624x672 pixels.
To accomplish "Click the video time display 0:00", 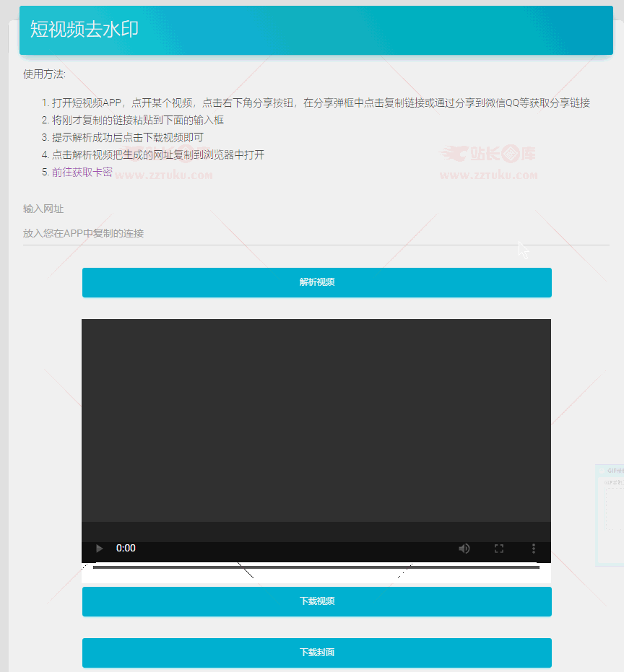I will pos(126,548).
